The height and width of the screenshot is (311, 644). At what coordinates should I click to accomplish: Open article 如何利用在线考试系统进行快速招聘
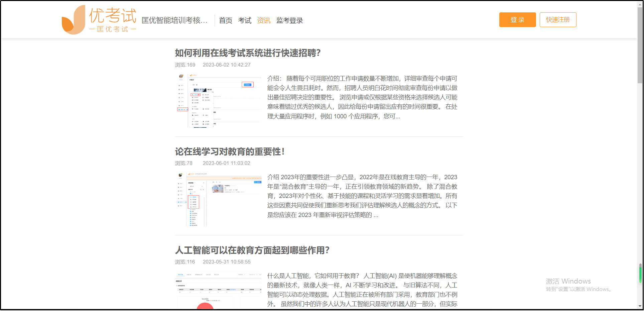coord(247,53)
